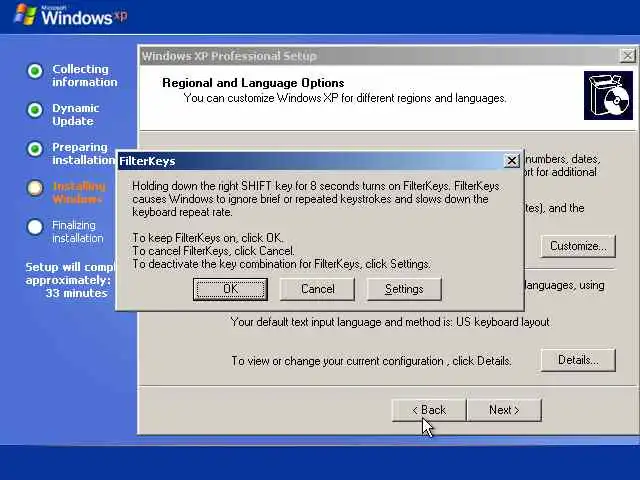The width and height of the screenshot is (640, 480).
Task: Click the Preparing installation step indicator
Action: 35,149
